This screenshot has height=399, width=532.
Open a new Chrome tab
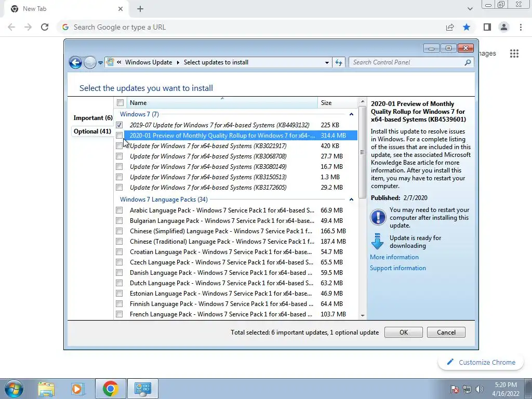click(140, 9)
